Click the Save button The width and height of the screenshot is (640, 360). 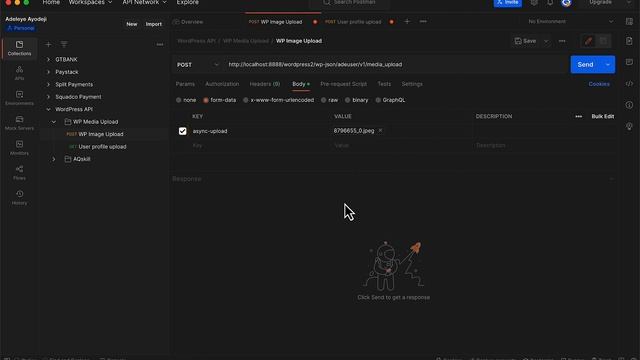click(526, 41)
